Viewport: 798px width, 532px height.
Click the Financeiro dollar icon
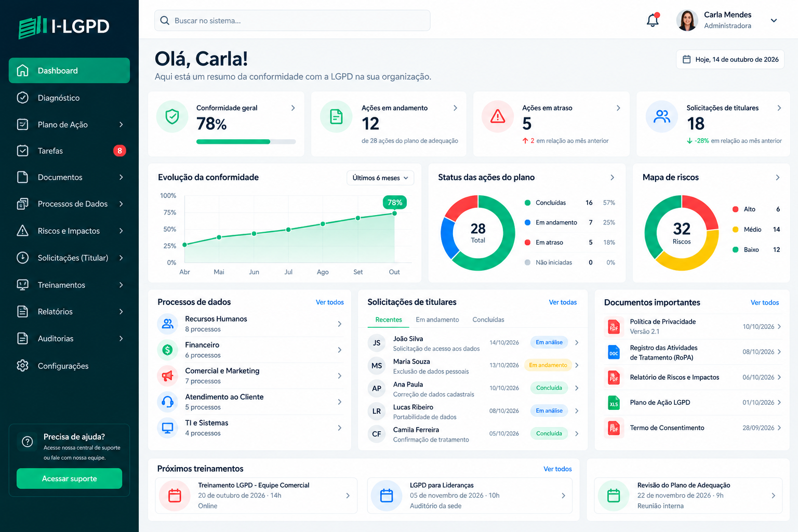[168, 350]
